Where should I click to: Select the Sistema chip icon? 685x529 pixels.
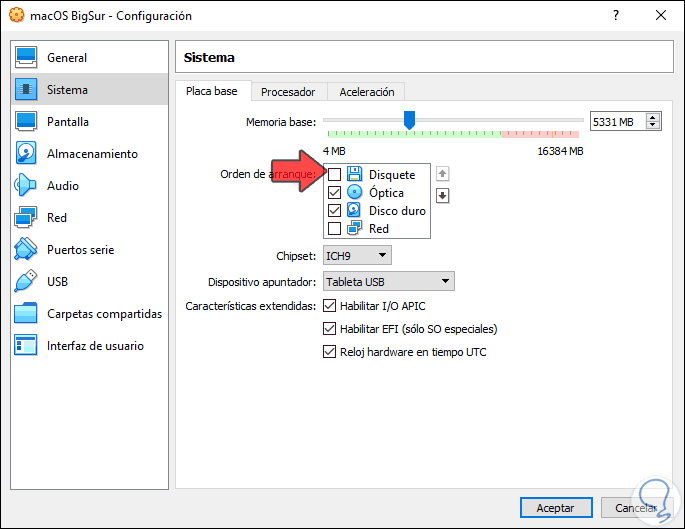26,89
